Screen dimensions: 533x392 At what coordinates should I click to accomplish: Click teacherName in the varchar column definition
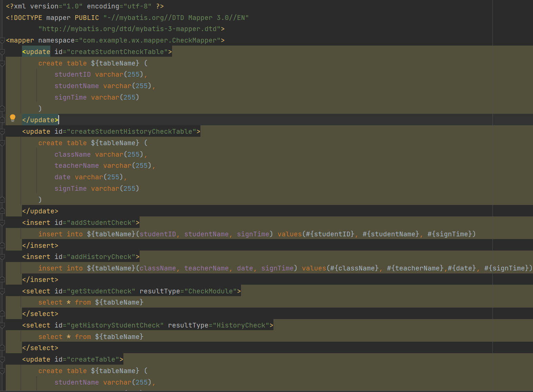coord(77,166)
